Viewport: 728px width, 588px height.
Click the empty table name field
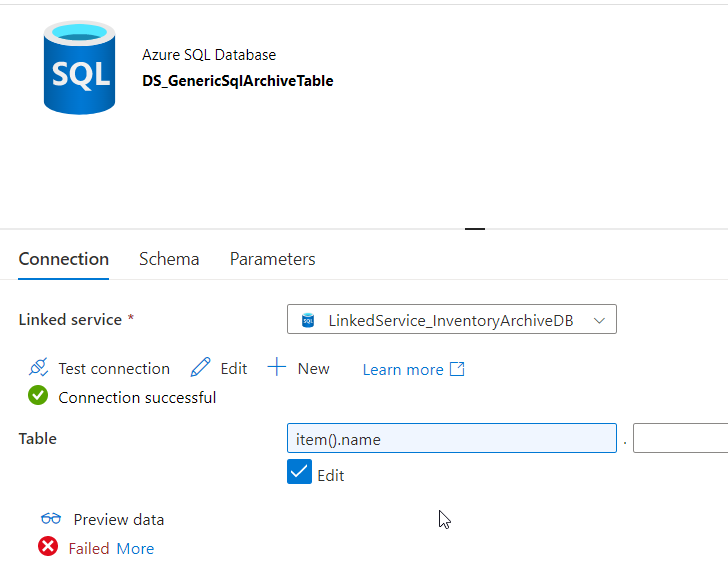point(680,438)
